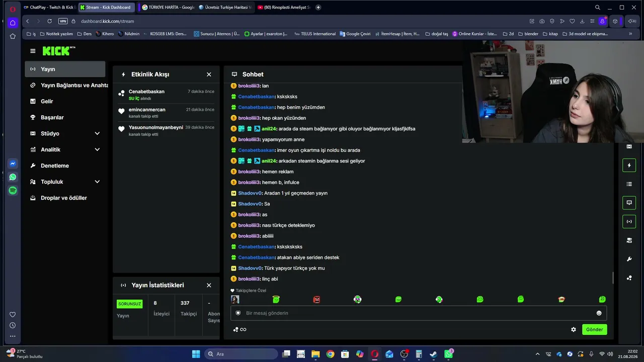Click the chat scrollbar thumb
The width and height of the screenshot is (644, 362).
[613, 278]
